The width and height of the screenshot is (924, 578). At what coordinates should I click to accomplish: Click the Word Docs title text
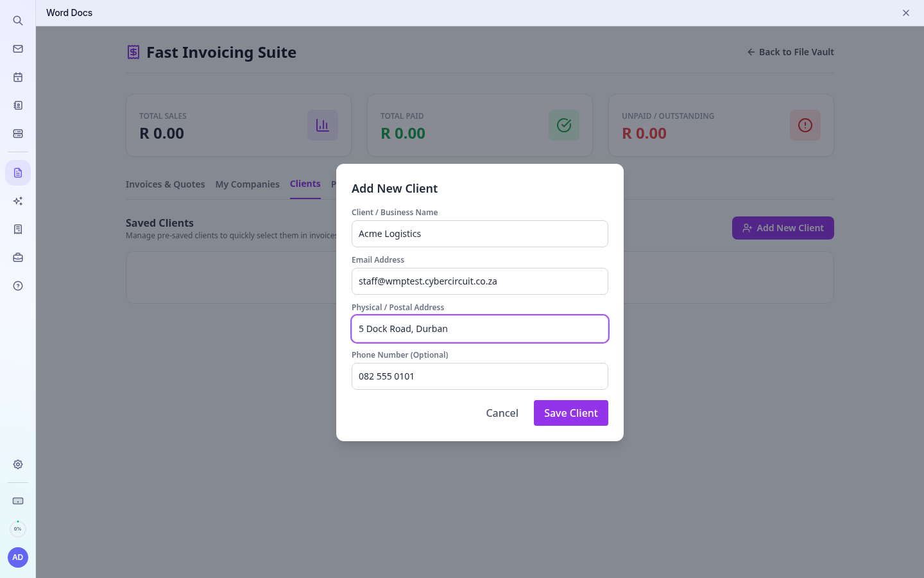pyautogui.click(x=69, y=13)
